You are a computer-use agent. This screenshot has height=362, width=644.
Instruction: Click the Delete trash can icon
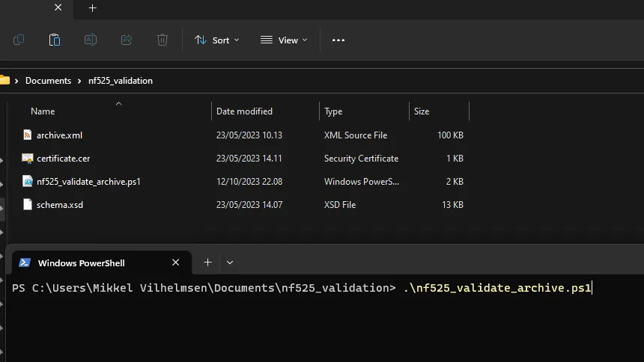click(x=162, y=40)
